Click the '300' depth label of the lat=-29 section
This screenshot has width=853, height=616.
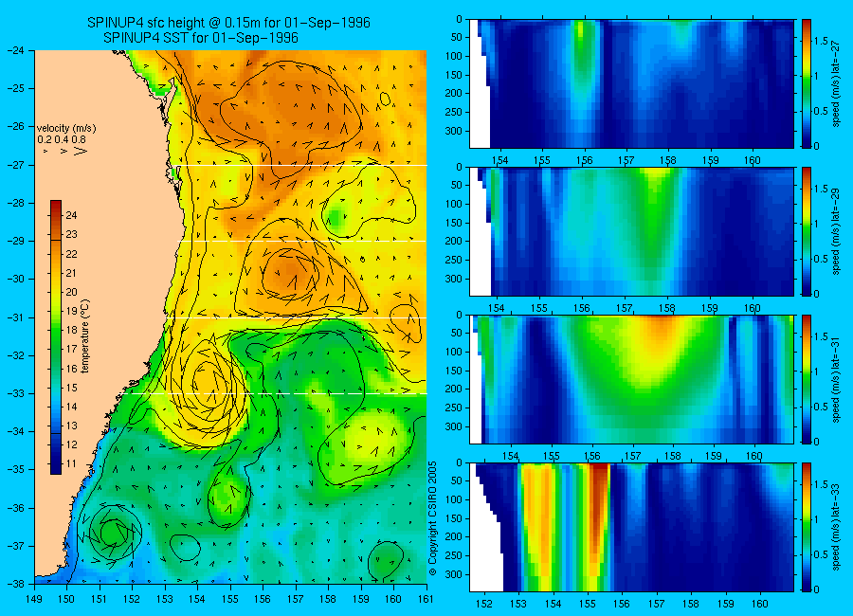(453, 279)
